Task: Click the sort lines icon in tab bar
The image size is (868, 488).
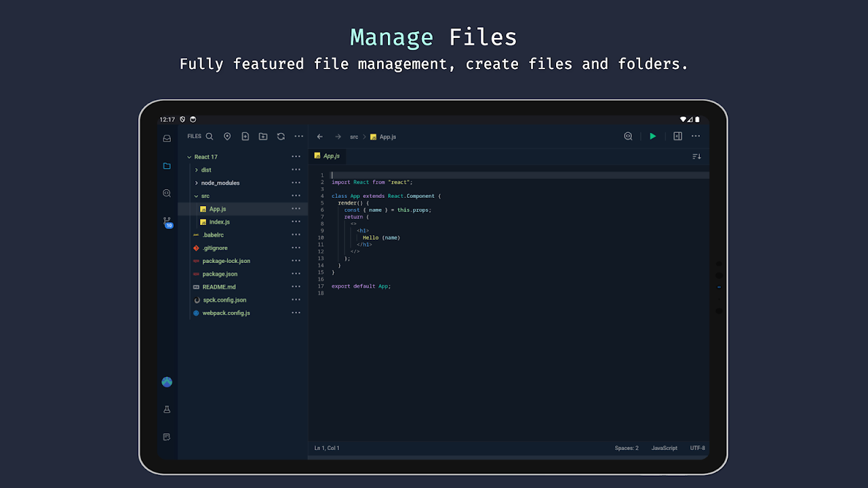Action: [696, 157]
